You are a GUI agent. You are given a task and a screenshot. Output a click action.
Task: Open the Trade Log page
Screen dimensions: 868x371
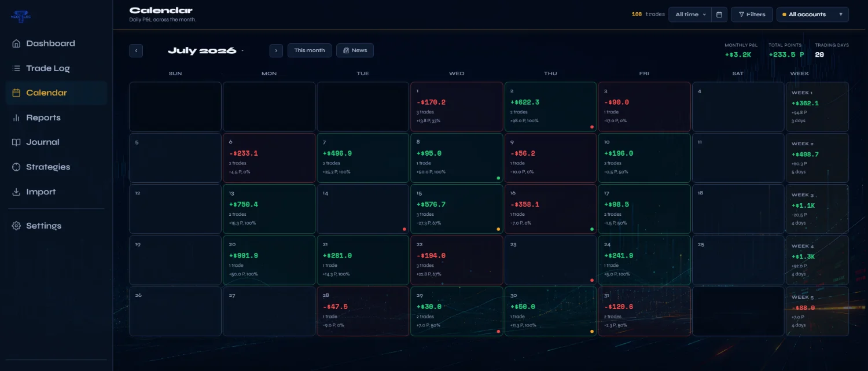coord(56,68)
